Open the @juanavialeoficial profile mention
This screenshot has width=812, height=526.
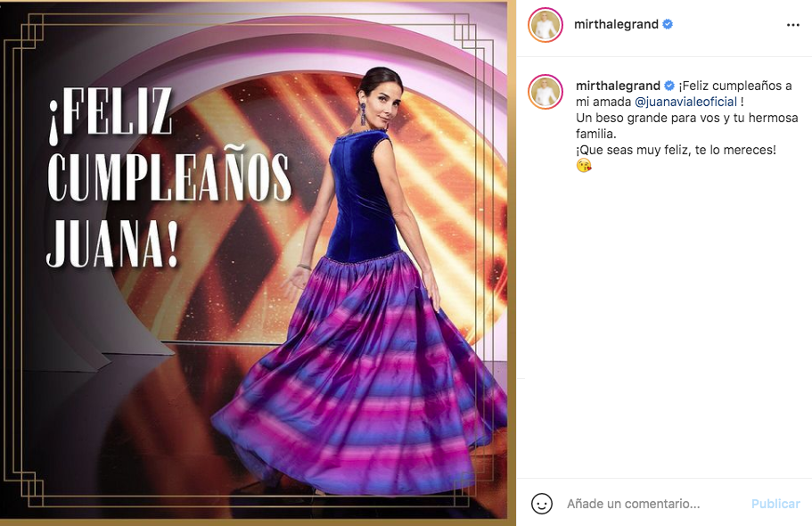point(685,102)
